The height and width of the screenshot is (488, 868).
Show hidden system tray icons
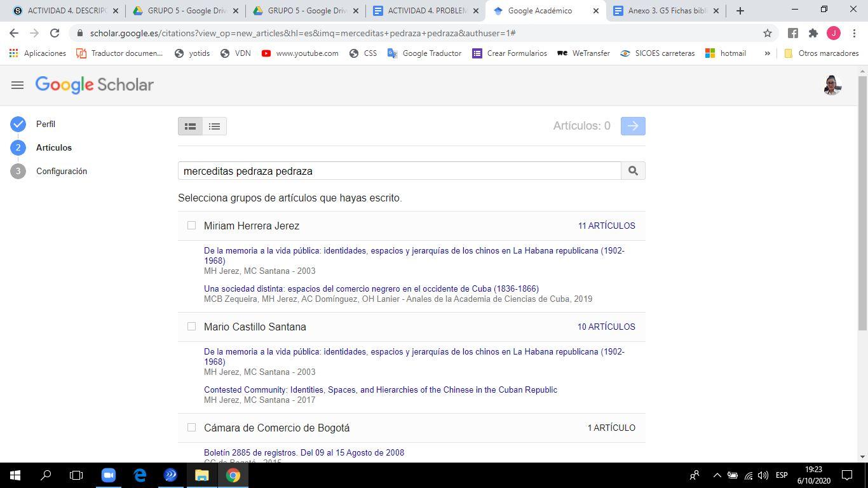[717, 475]
